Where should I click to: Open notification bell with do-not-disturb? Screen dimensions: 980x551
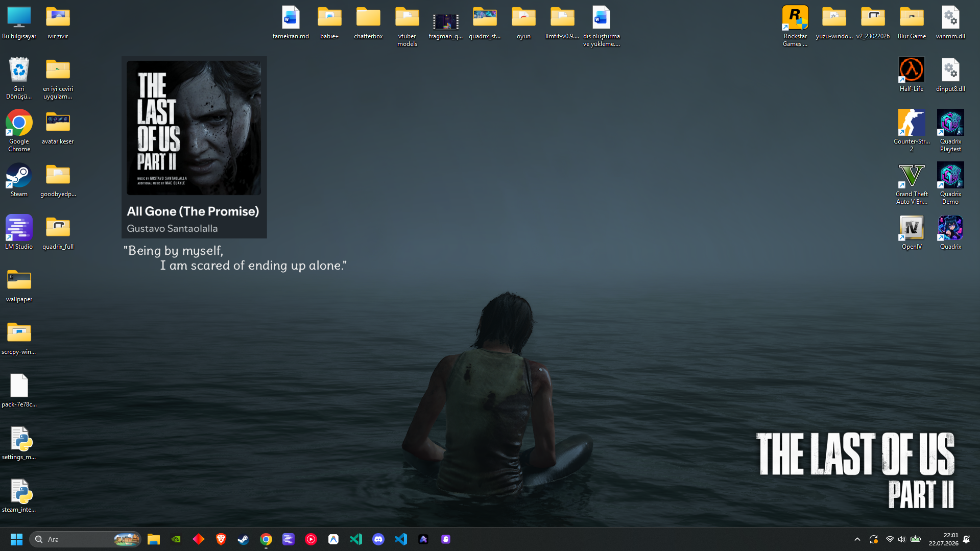(x=967, y=539)
